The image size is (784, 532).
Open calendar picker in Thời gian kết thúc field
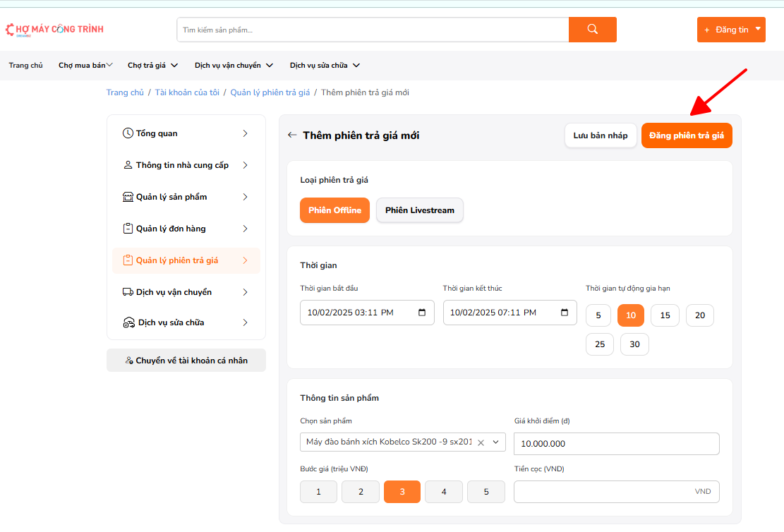565,313
